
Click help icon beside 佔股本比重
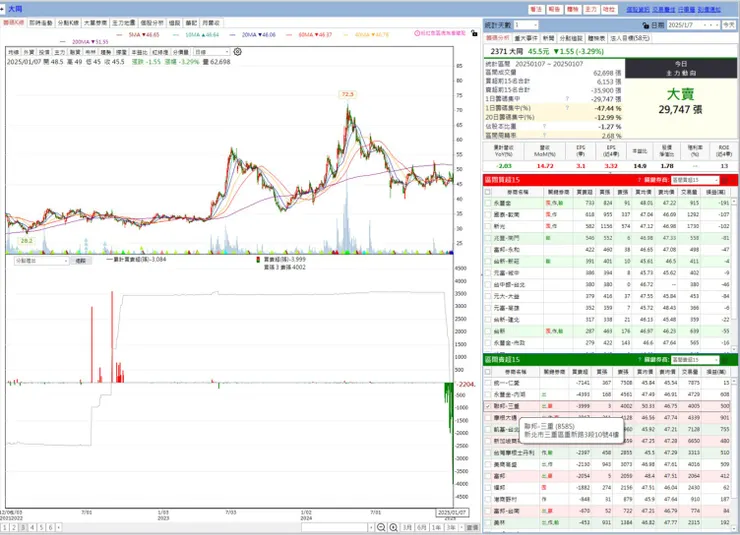click(x=544, y=126)
